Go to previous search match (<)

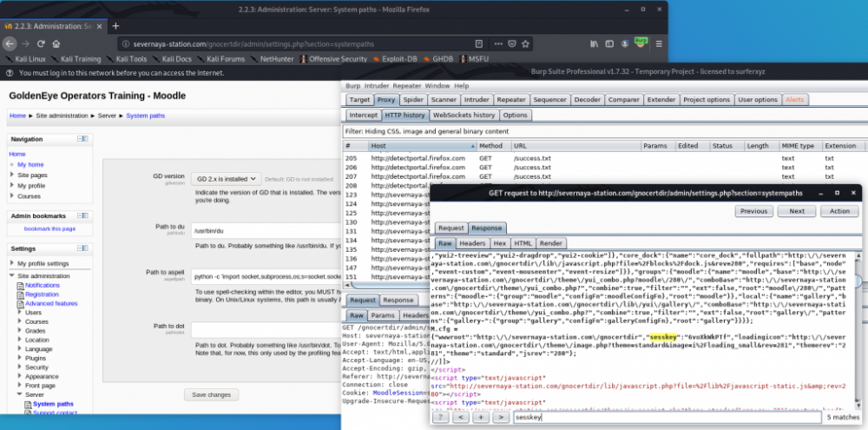[461, 417]
